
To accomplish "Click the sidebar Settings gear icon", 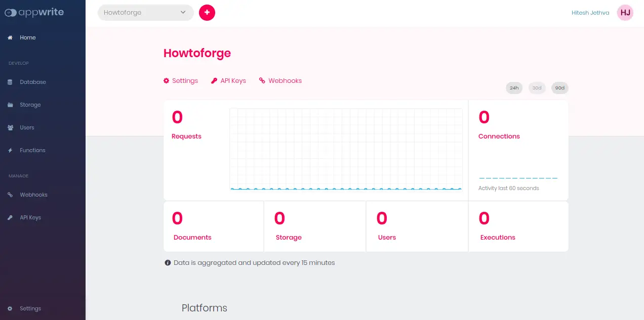I will [10, 309].
